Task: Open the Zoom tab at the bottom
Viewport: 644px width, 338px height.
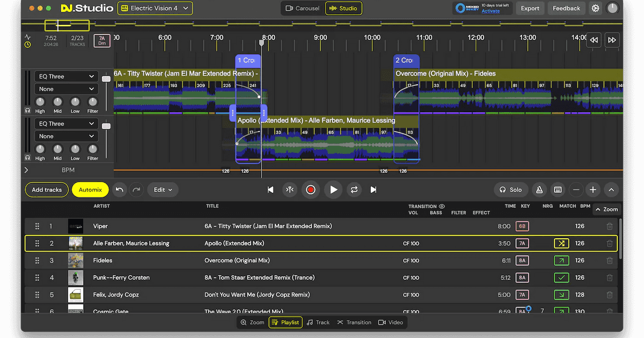Action: 252,322
